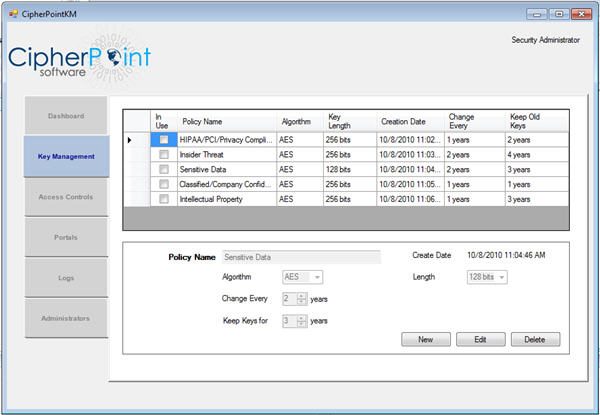This screenshot has height=415, width=600.
Task: Select the Insider Threat policy name cell
Action: click(x=227, y=155)
